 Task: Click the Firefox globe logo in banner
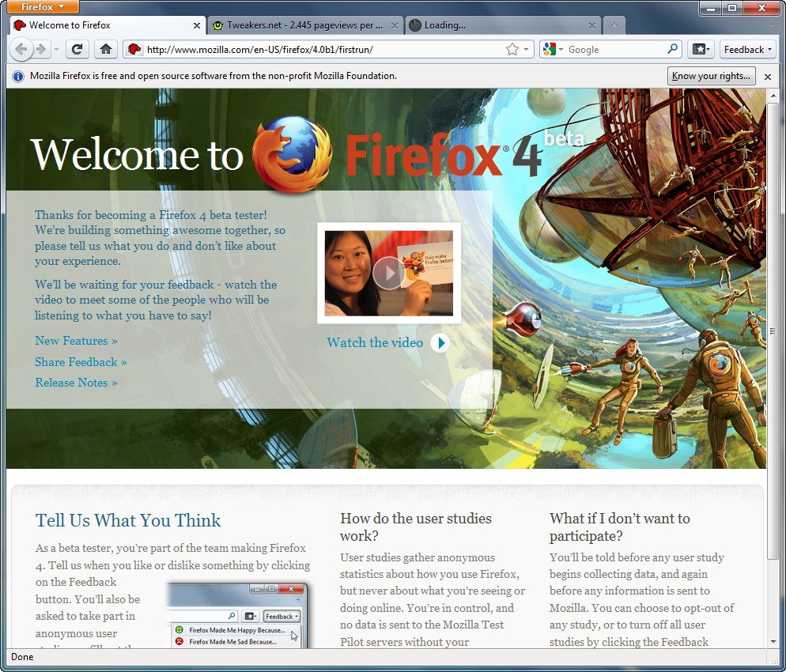pyautogui.click(x=292, y=154)
